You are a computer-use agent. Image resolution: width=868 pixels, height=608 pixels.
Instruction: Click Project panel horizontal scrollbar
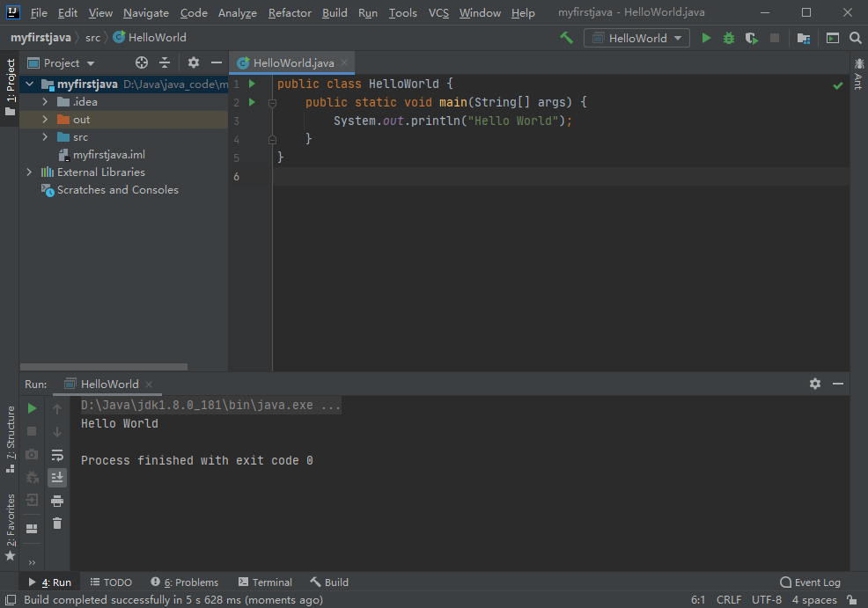point(104,367)
